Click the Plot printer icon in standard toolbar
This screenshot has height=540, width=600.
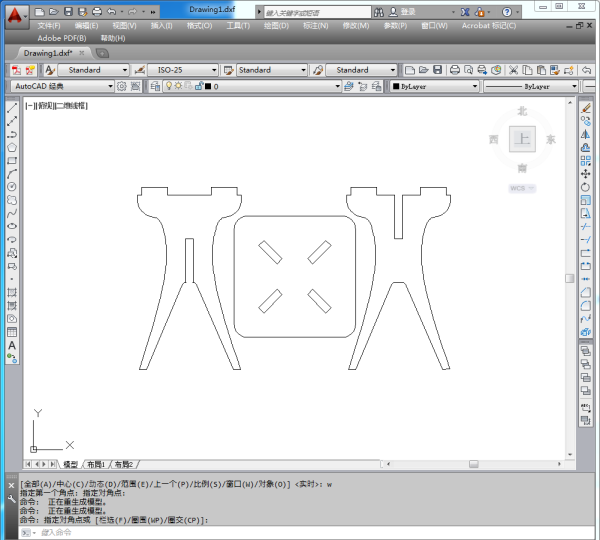point(455,70)
